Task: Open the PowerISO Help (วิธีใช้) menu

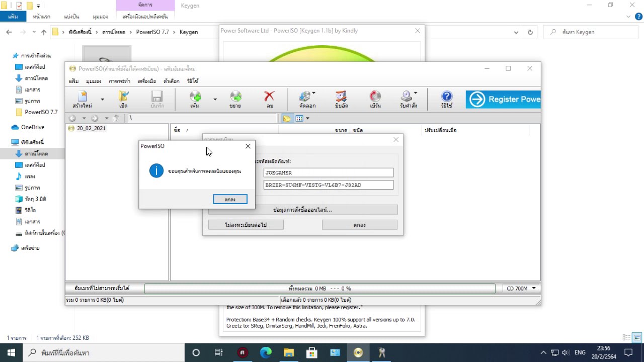Action: click(x=193, y=81)
